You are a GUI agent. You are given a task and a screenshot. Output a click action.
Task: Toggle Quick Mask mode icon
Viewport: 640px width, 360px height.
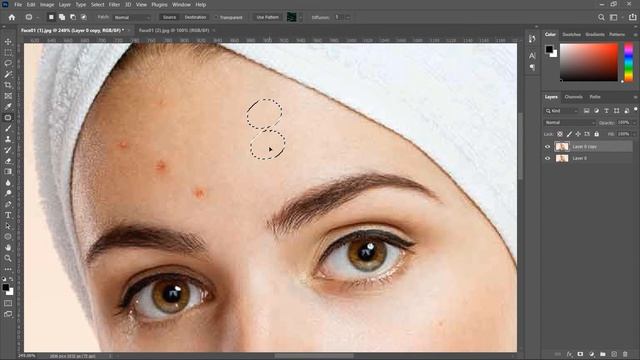(x=8, y=303)
